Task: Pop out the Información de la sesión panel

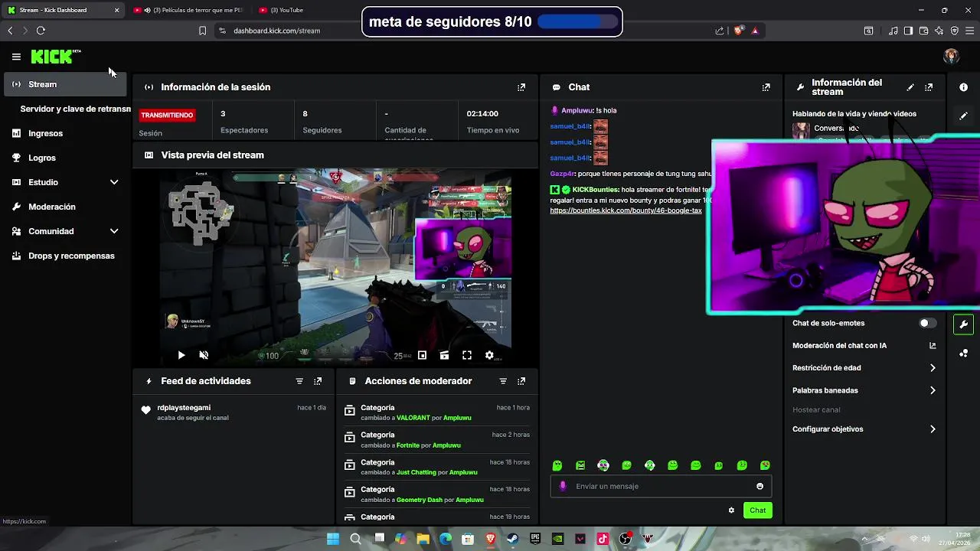Action: 521,87
